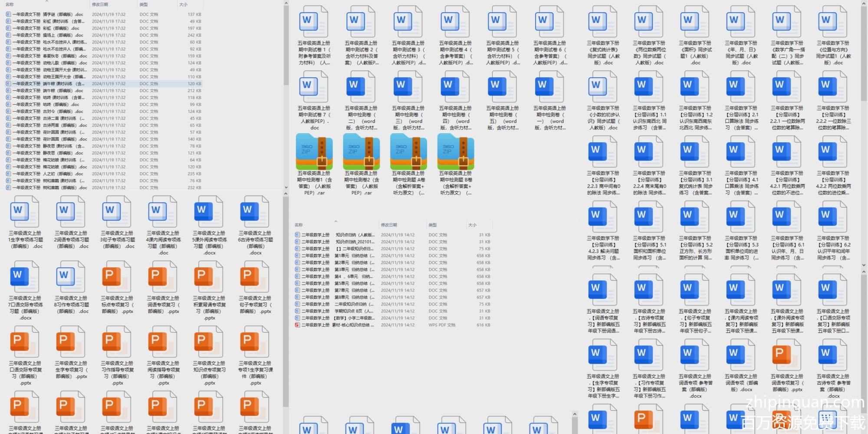Select 一年级语文下册 猜字谜 (部编版).doc row
868x434 pixels.
click(x=48, y=14)
